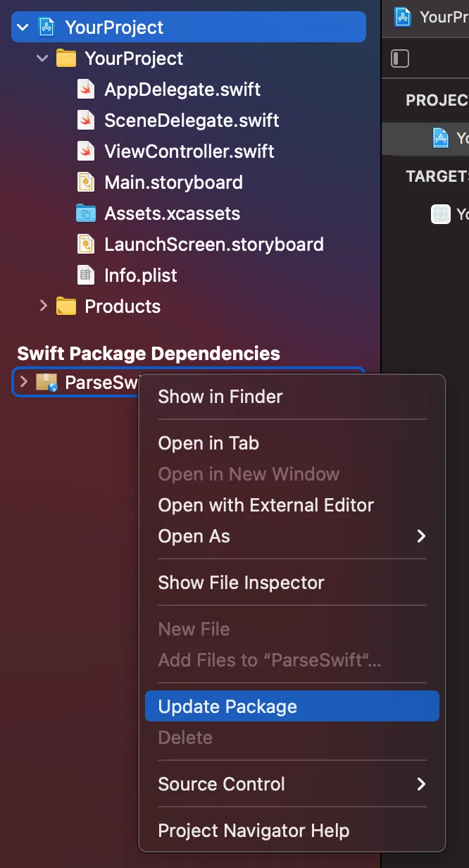The height and width of the screenshot is (868, 469).
Task: Click the ViewController.swift Swift icon
Action: point(86,151)
